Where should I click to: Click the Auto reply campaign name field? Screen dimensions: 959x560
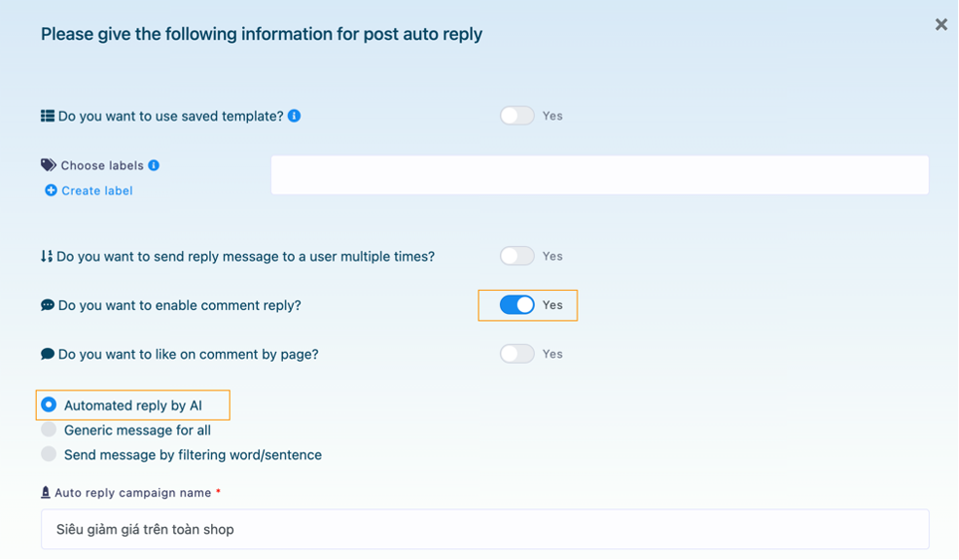pos(484,530)
